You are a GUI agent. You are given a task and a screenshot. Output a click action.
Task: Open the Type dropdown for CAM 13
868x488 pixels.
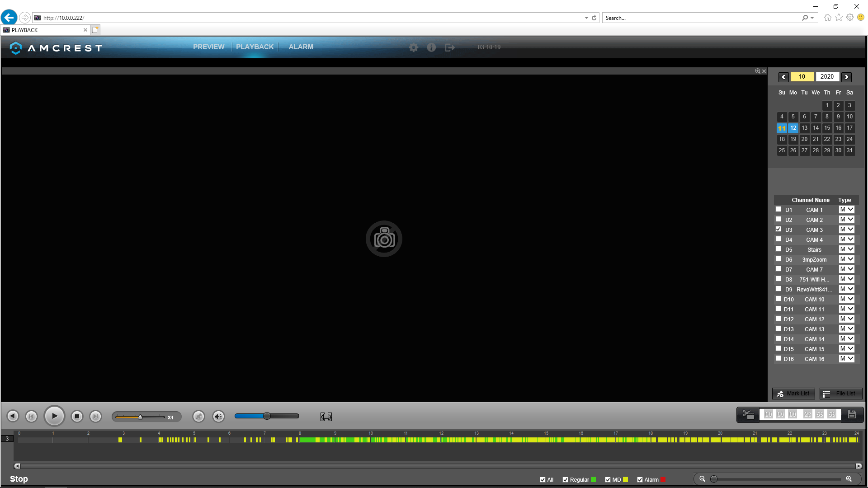click(846, 329)
